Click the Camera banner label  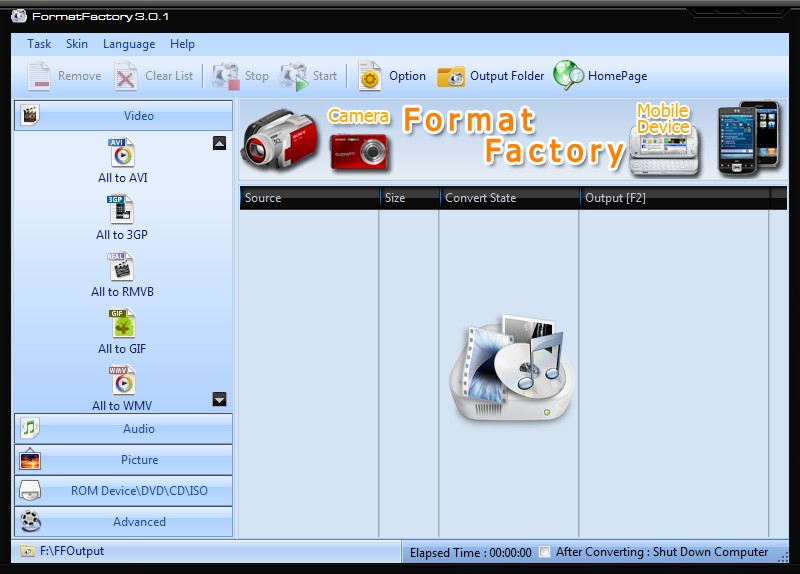coord(358,116)
